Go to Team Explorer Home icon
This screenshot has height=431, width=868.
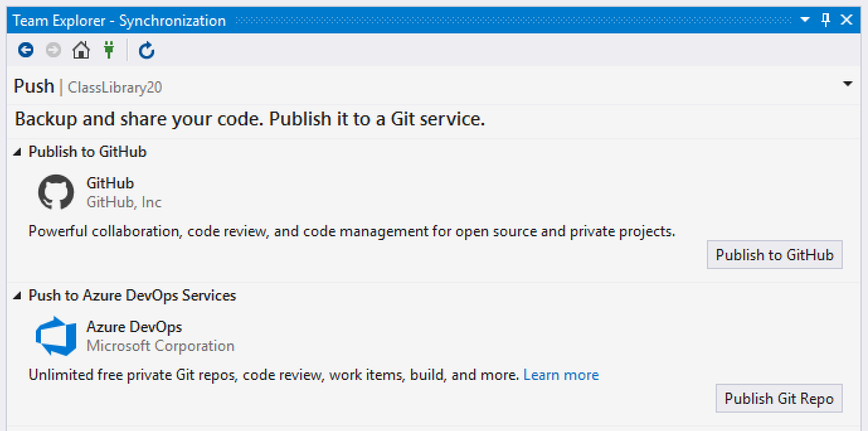(81, 50)
